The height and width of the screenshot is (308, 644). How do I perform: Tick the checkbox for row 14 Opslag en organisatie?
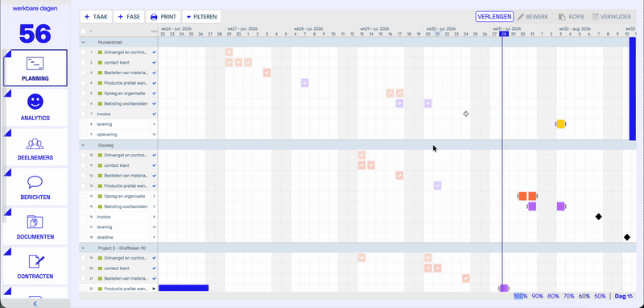click(x=84, y=196)
